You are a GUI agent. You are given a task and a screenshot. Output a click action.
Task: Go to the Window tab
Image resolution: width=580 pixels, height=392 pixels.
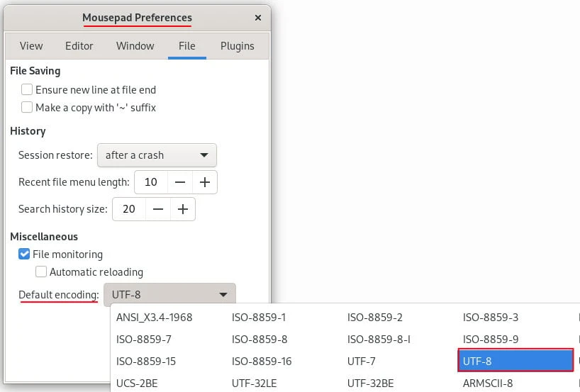(x=135, y=45)
